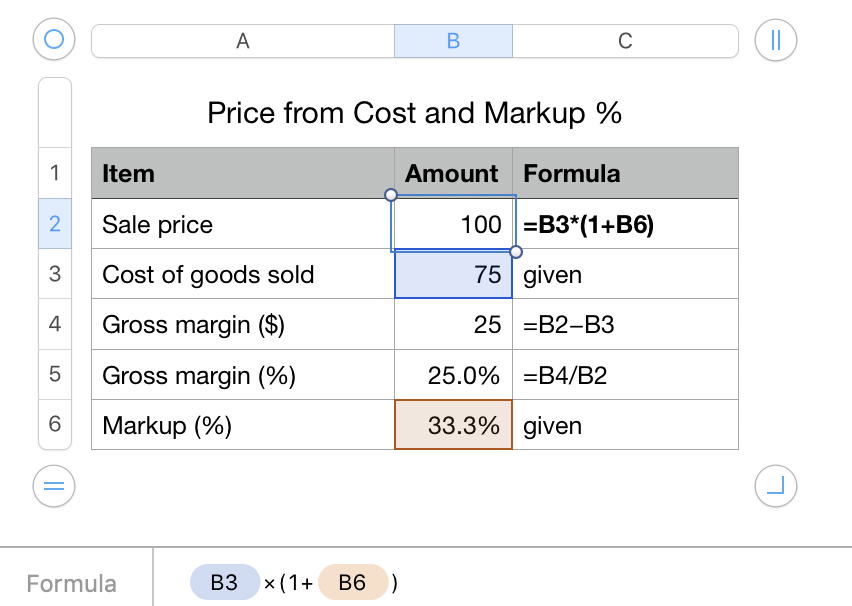Select the =B4/B2 formula text cell
The image size is (852, 606).
pyautogui.click(x=625, y=375)
